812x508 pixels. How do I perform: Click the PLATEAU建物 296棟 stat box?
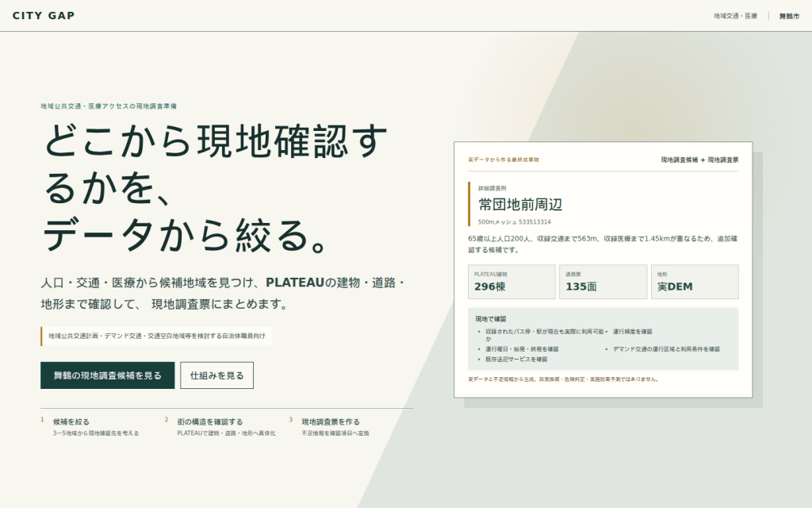tap(511, 282)
